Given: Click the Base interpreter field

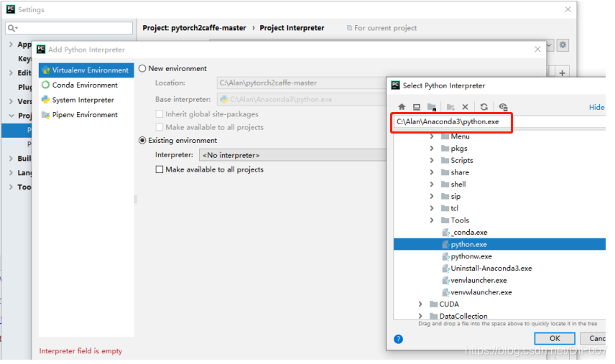Looking at the screenshot, I should click(301, 100).
